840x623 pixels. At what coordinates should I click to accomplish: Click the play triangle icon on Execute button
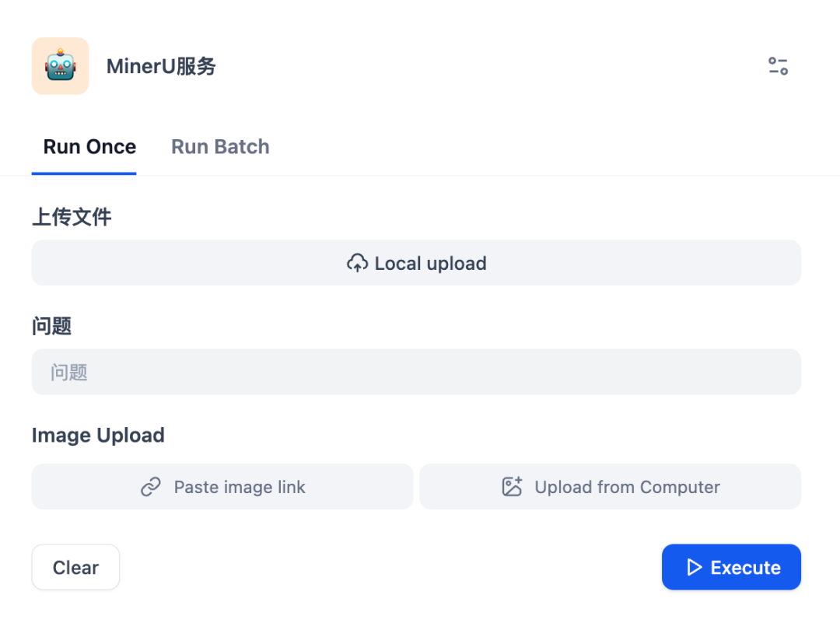tap(695, 567)
